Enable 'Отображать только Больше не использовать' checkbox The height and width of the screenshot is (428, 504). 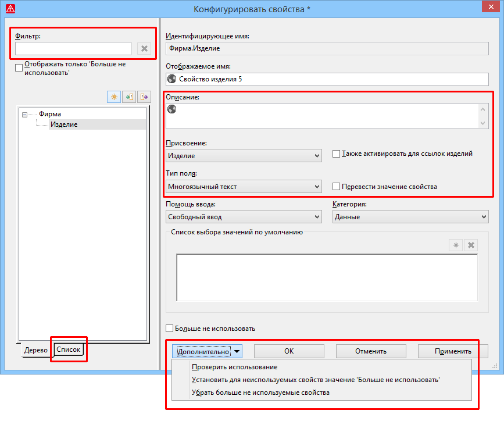(x=19, y=68)
